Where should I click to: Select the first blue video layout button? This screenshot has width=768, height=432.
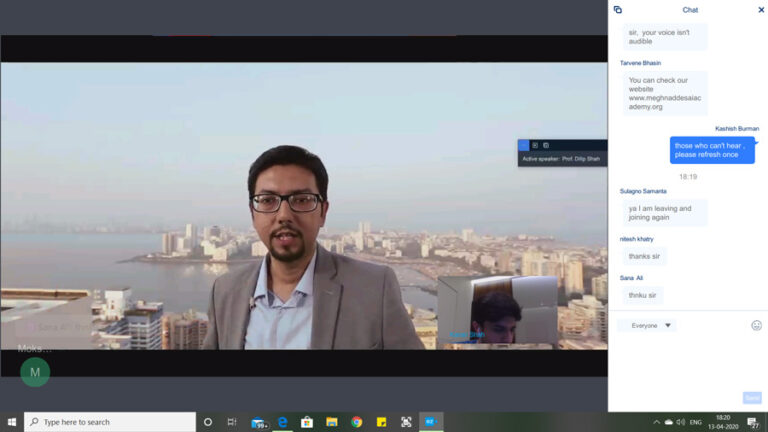(x=523, y=145)
